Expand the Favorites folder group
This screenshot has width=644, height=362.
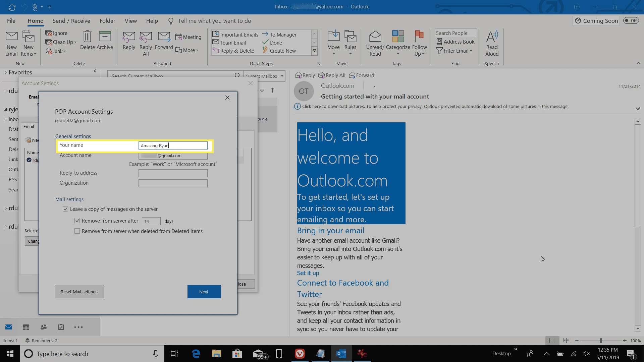[5, 72]
